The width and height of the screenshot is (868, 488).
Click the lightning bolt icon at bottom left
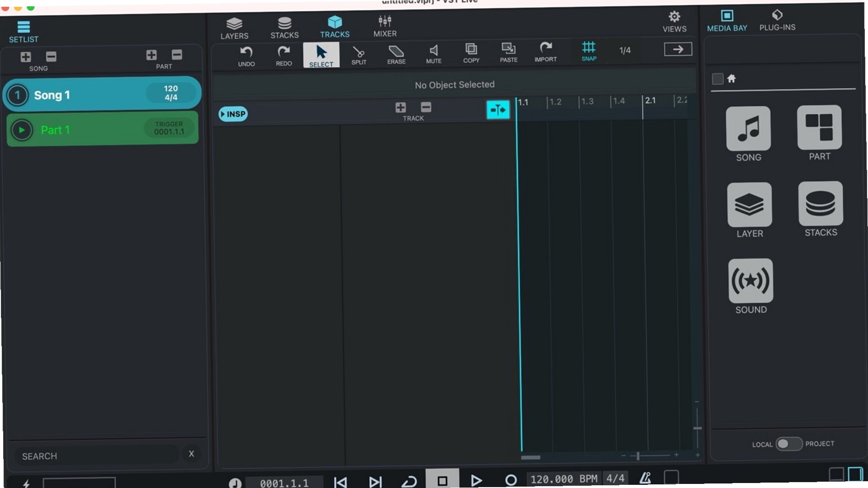pyautogui.click(x=26, y=483)
